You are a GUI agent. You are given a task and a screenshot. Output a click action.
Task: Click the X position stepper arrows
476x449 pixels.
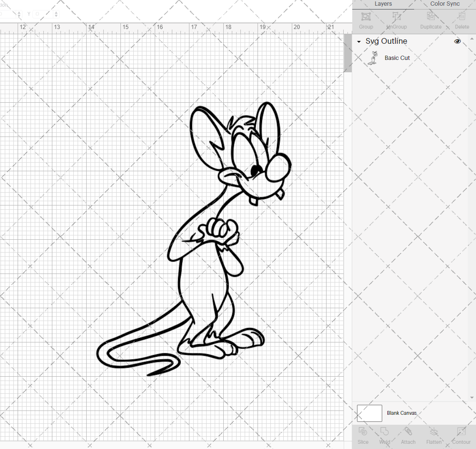click(20, 14)
